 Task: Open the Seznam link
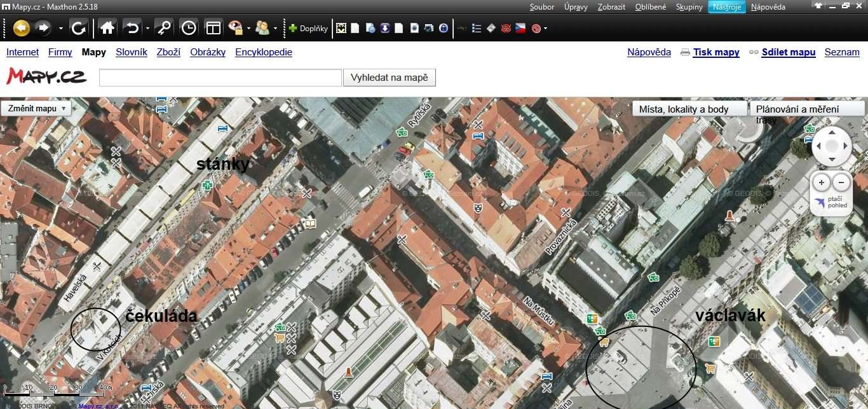[x=843, y=52]
